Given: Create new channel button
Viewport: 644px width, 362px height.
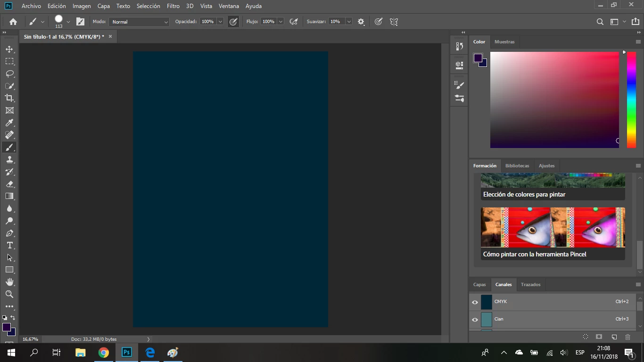Looking at the screenshot, I should click(x=614, y=337).
